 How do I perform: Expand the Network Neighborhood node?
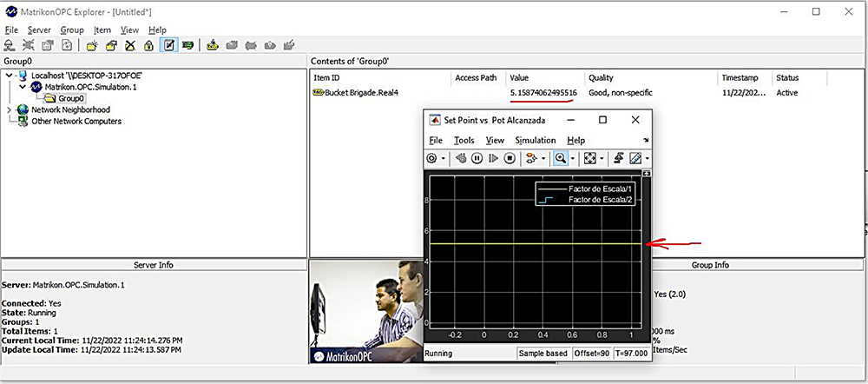[x=10, y=109]
